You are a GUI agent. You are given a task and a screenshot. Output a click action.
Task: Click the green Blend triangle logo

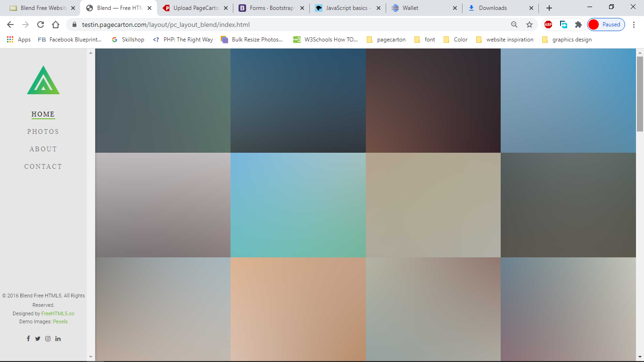coord(43,80)
